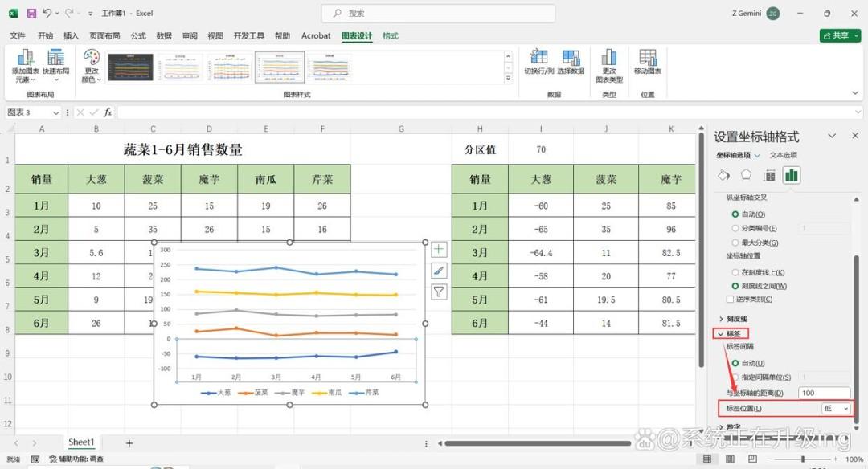868x469 pixels.
Task: Click chart filter funnel icon
Action: click(x=439, y=292)
